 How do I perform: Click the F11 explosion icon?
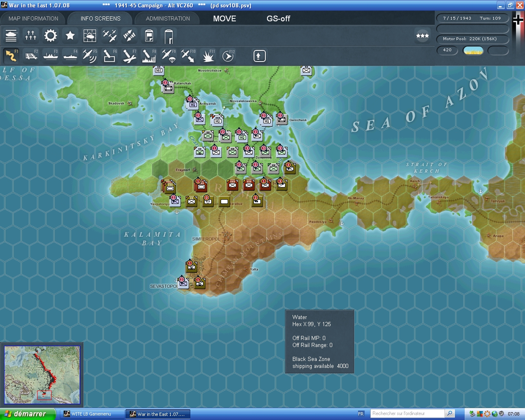(208, 55)
